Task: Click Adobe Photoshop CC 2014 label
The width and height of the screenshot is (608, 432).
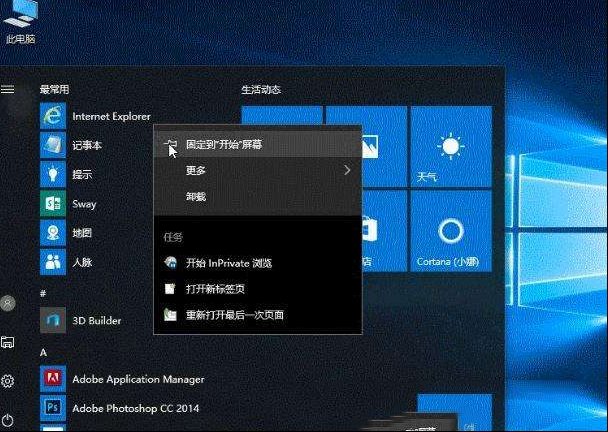Action: coord(136,408)
